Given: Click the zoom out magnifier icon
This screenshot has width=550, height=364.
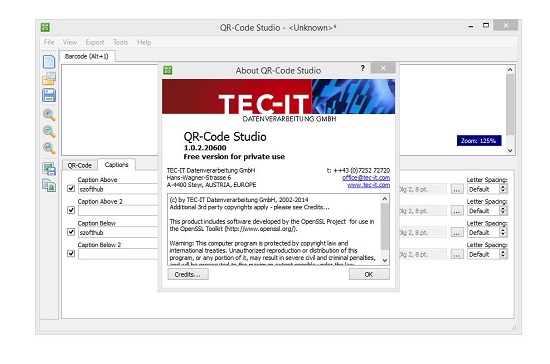Looking at the screenshot, I should pyautogui.click(x=49, y=131).
